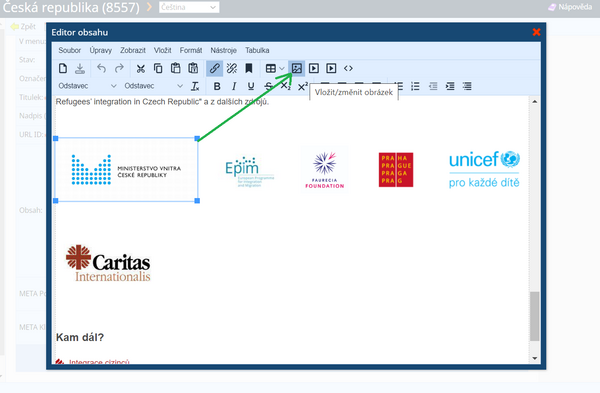600x393 pixels.
Task: Click the Insert/edit image toolbar icon
Action: (297, 68)
